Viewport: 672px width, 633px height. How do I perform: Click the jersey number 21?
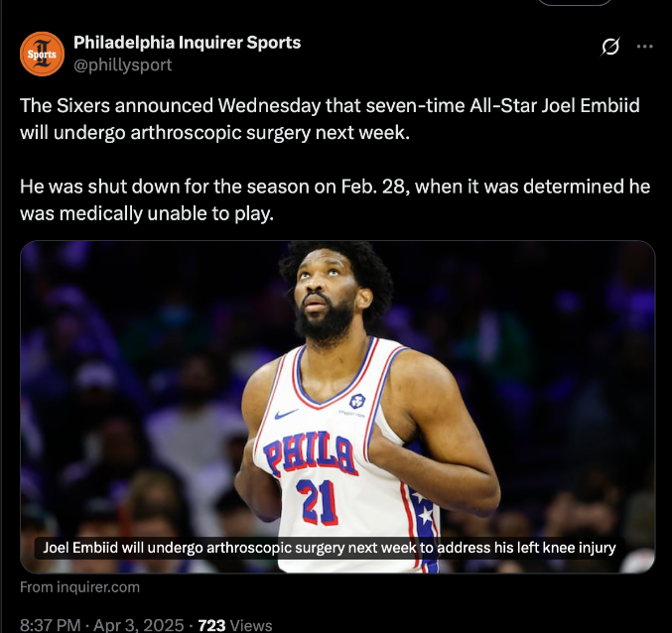pyautogui.click(x=318, y=501)
